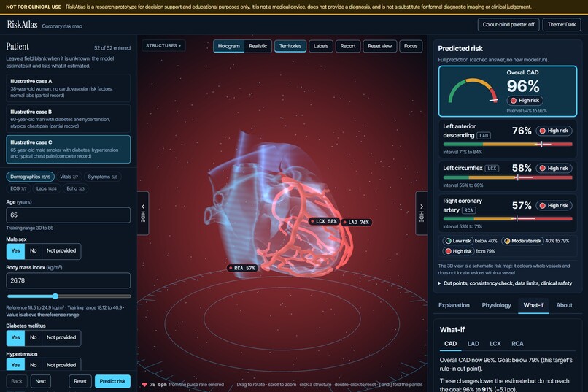Set Male sex to Not provided
588x392 pixels.
coord(61,251)
